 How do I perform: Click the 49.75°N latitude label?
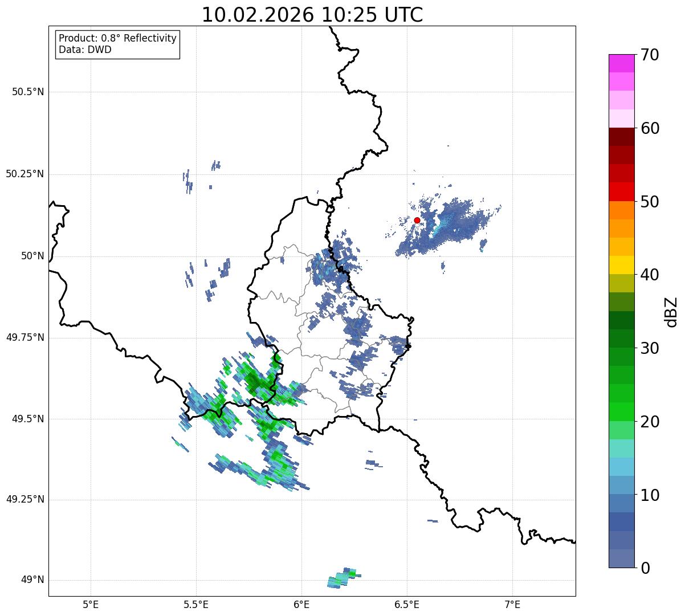coord(25,337)
